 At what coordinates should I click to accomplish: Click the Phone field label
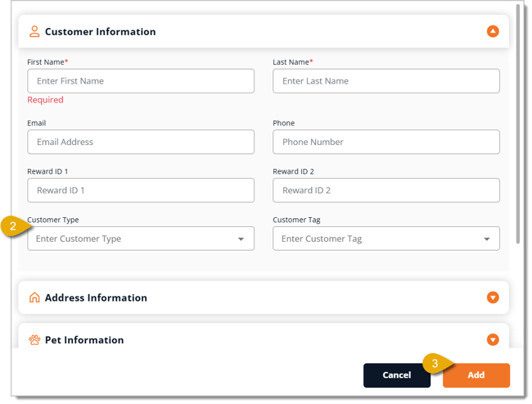click(x=284, y=123)
